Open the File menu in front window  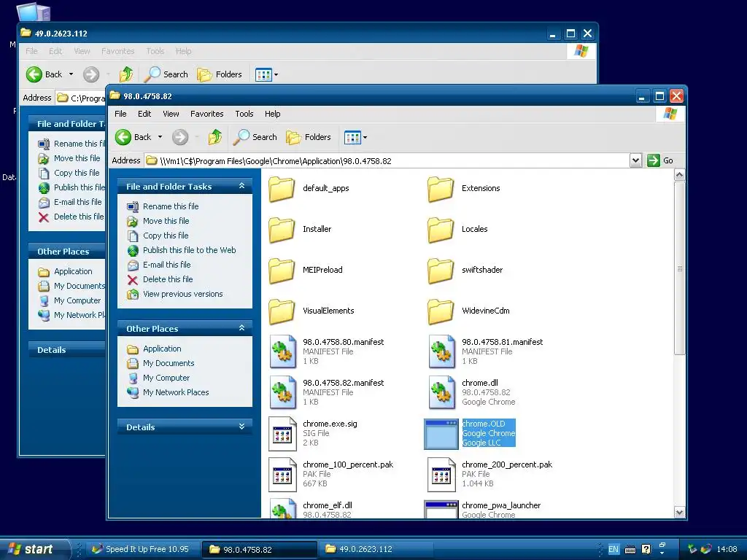click(120, 114)
